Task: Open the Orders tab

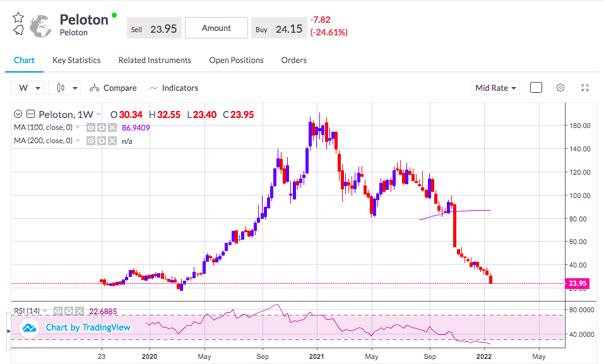Action: (x=294, y=60)
